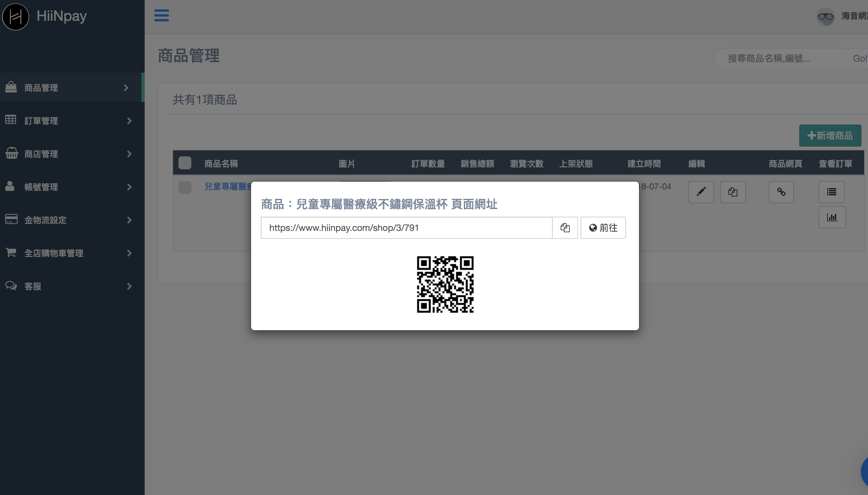Click the shopping bag icon for 商品管理
The width and height of the screenshot is (868, 495).
11,87
